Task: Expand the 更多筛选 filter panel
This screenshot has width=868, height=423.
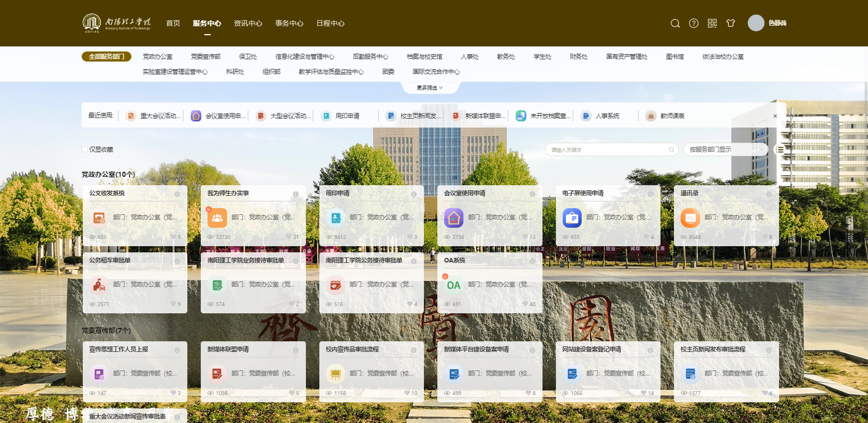Action: pos(430,88)
